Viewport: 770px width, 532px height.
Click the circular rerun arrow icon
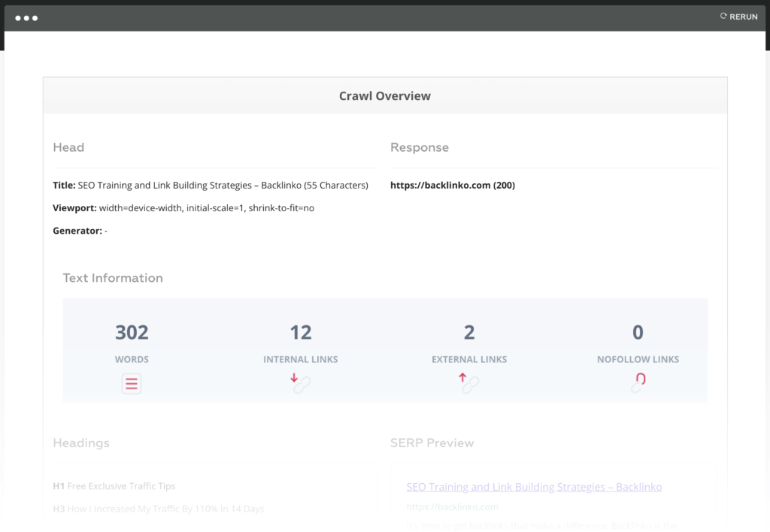click(723, 16)
